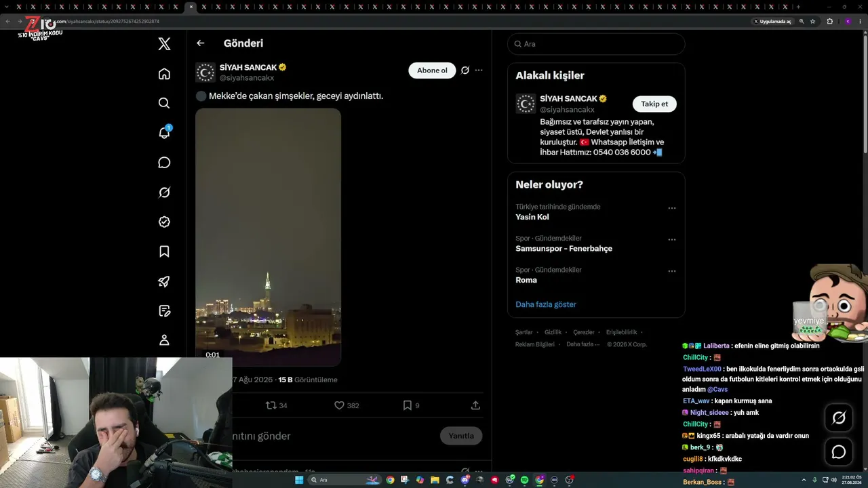Open floating Messages button at bottom right

click(x=839, y=452)
